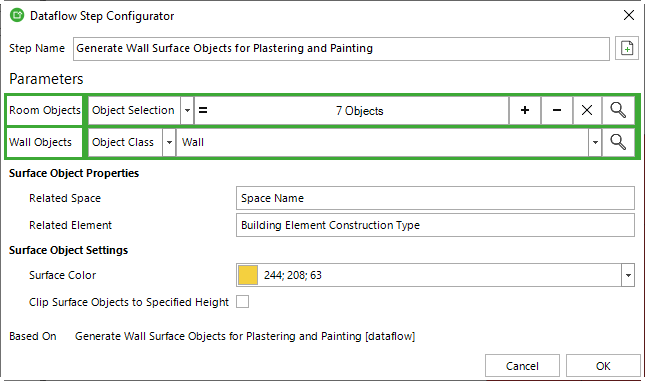Click the yellow Surface Color swatch
Image resolution: width=645 pixels, height=381 pixels.
pyautogui.click(x=248, y=275)
